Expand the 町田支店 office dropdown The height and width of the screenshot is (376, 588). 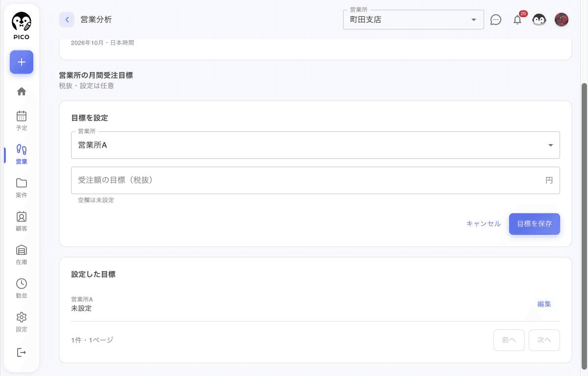(x=414, y=20)
